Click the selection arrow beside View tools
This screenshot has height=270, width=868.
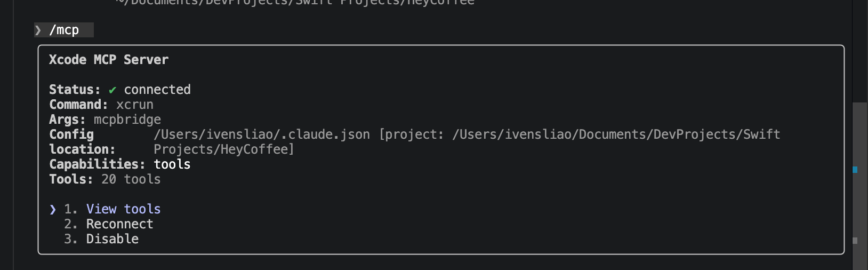click(x=53, y=209)
